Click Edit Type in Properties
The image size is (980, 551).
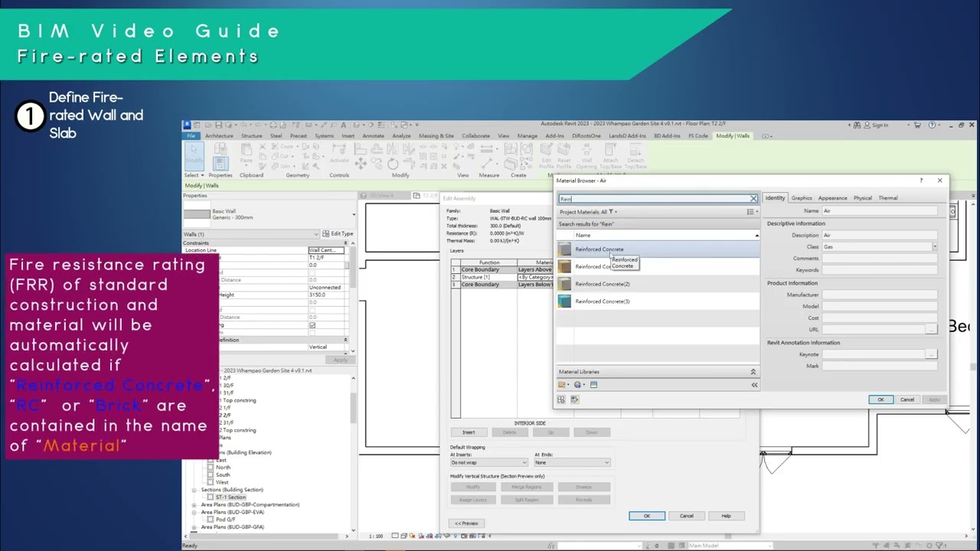338,233
